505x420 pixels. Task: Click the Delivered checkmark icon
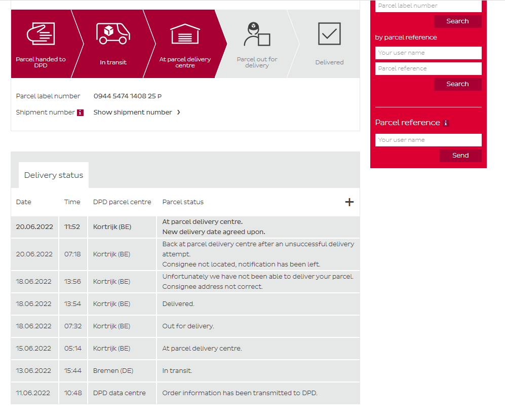[x=329, y=34]
